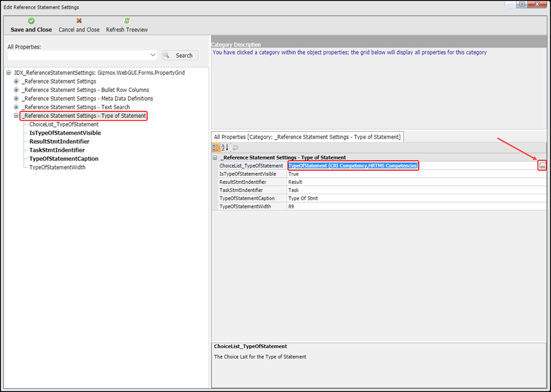Collapse the Type of Statement tree node

pos(17,116)
